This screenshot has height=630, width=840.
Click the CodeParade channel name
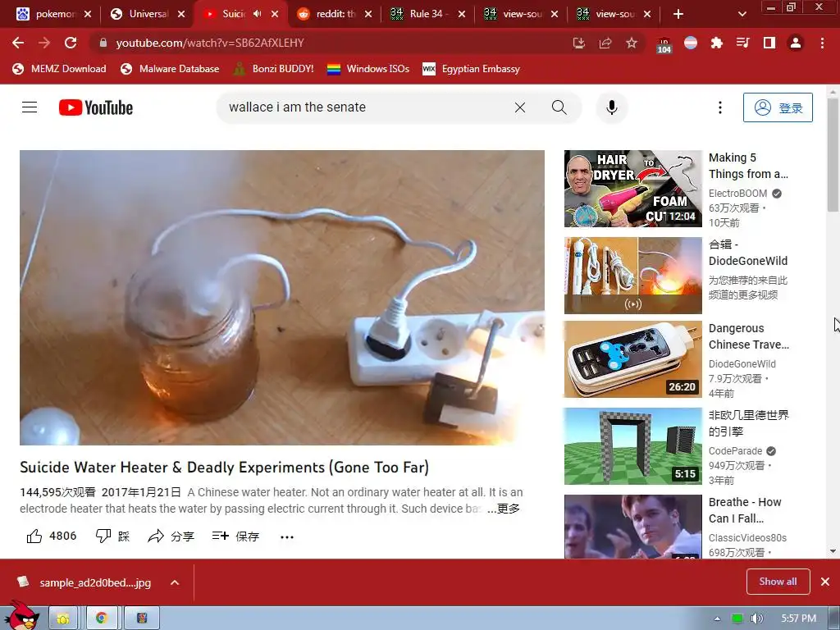tap(735, 451)
